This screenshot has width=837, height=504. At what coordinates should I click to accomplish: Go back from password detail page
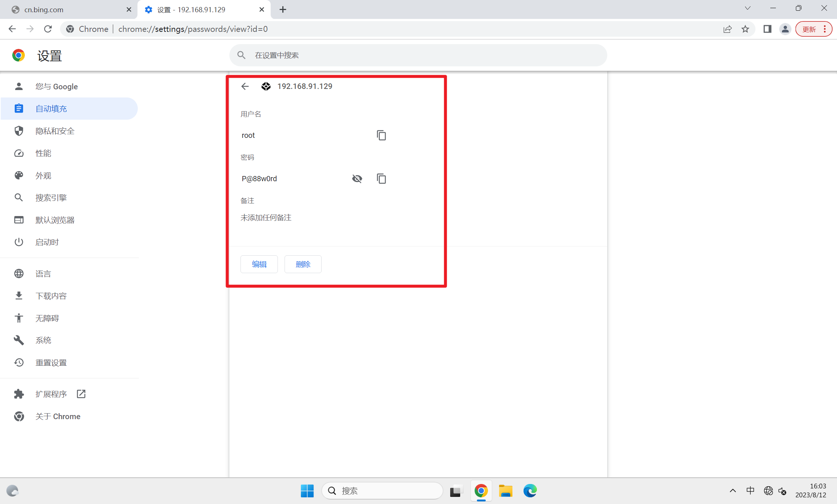pos(245,86)
